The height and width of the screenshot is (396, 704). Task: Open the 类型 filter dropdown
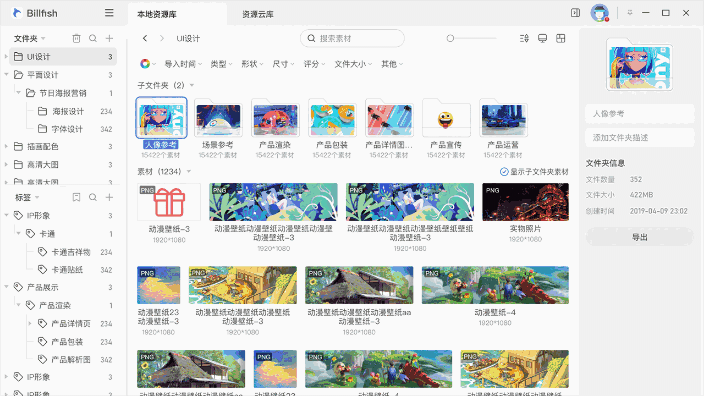[x=221, y=64]
